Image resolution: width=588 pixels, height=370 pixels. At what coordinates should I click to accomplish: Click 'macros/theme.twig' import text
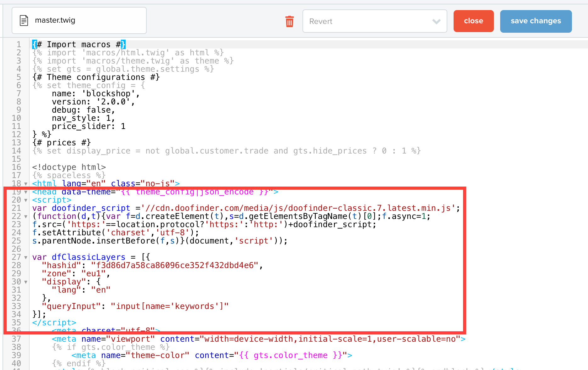pyautogui.click(x=128, y=61)
